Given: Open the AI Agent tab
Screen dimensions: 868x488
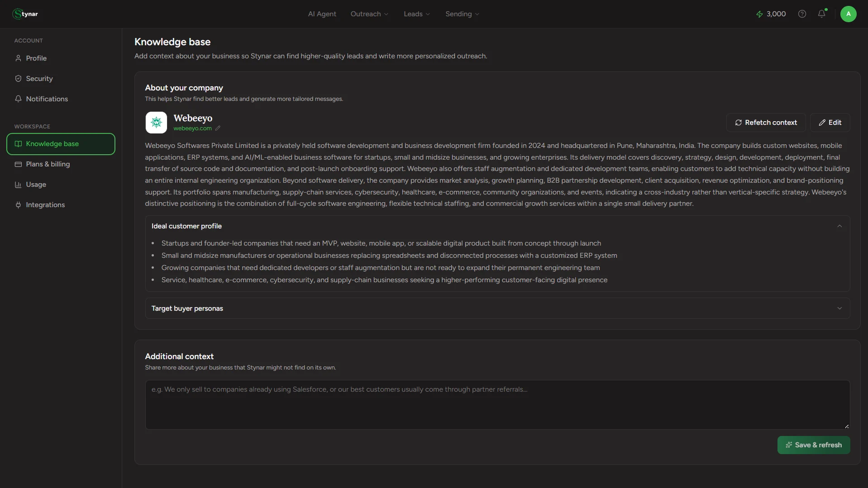Looking at the screenshot, I should point(322,14).
